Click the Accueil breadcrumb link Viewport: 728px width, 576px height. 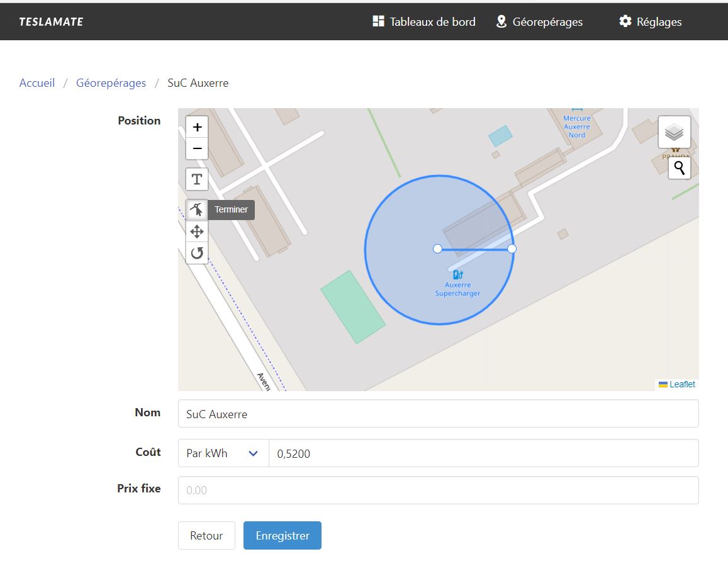[x=37, y=83]
